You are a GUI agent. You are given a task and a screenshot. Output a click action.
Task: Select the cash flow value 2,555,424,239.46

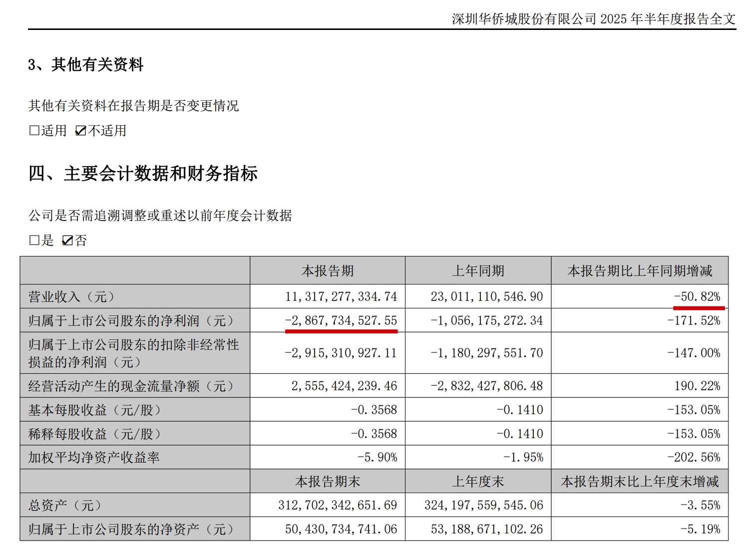pyautogui.click(x=344, y=386)
